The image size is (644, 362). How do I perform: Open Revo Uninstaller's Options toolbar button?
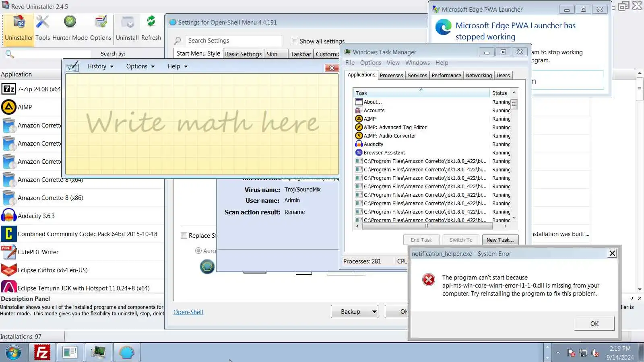coord(101,29)
